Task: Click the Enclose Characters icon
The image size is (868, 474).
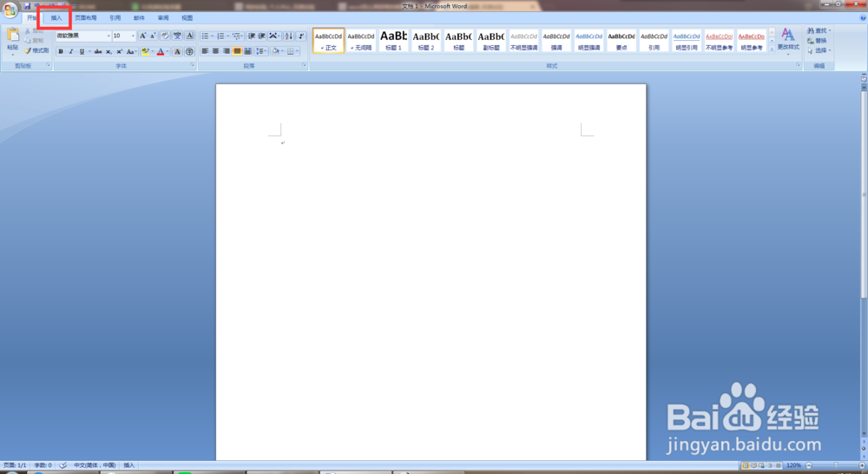Action: pyautogui.click(x=189, y=51)
